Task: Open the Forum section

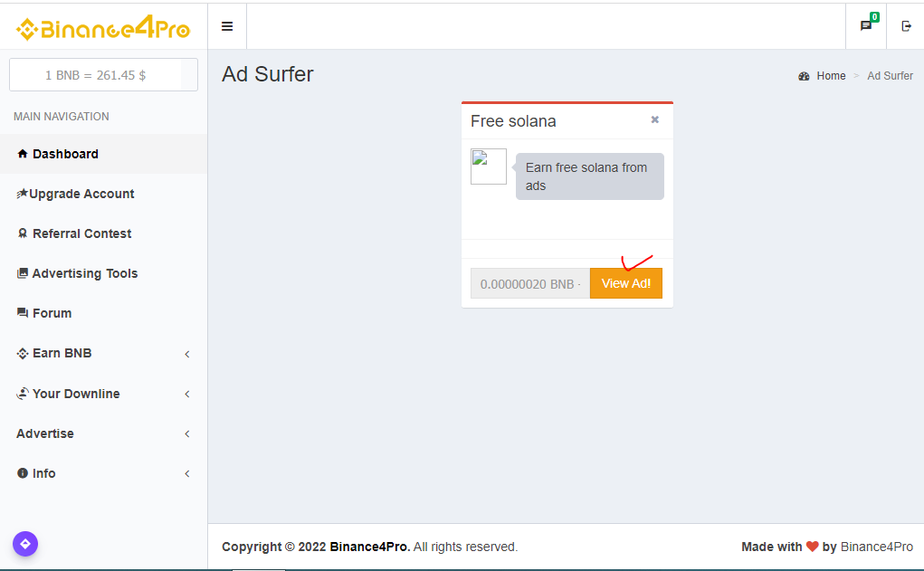Action: tap(52, 313)
